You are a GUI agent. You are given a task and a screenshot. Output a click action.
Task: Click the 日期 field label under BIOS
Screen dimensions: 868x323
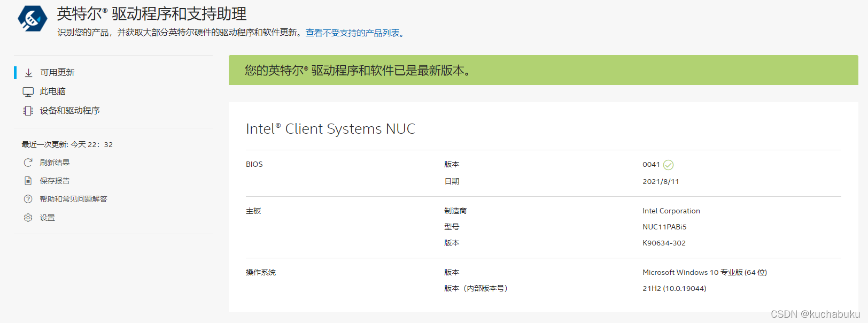(x=452, y=182)
